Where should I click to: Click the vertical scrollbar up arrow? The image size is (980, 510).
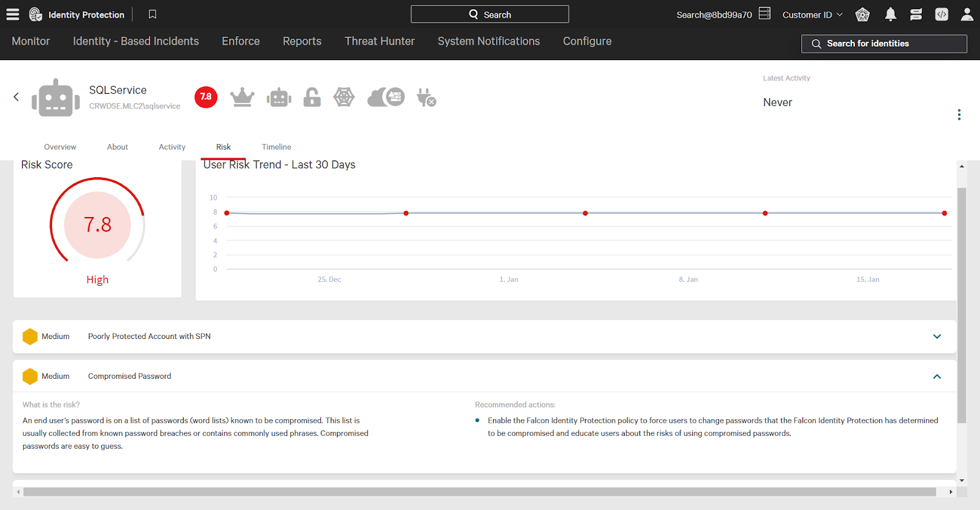pos(962,166)
